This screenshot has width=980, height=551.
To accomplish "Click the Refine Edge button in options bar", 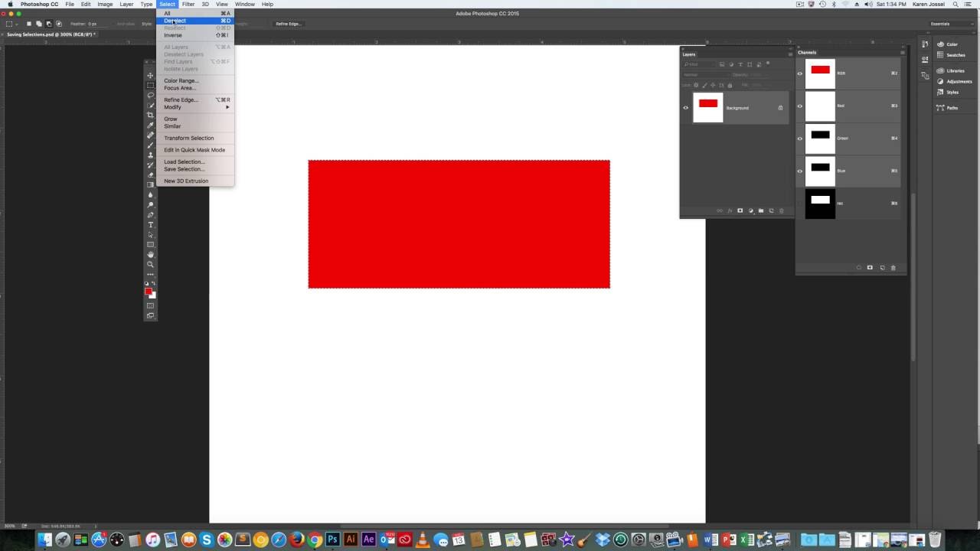I will (x=289, y=24).
